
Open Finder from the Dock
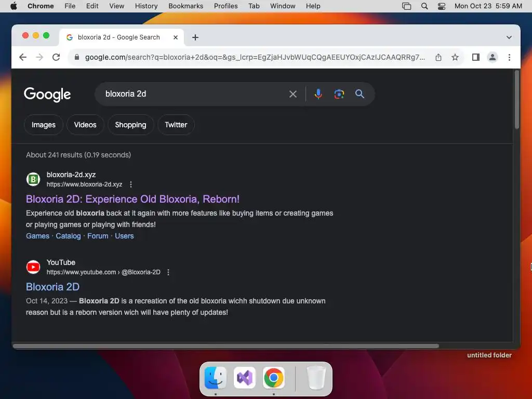click(x=216, y=378)
